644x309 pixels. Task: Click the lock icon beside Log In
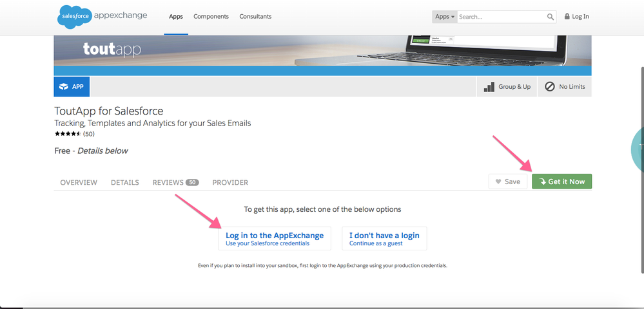567,17
